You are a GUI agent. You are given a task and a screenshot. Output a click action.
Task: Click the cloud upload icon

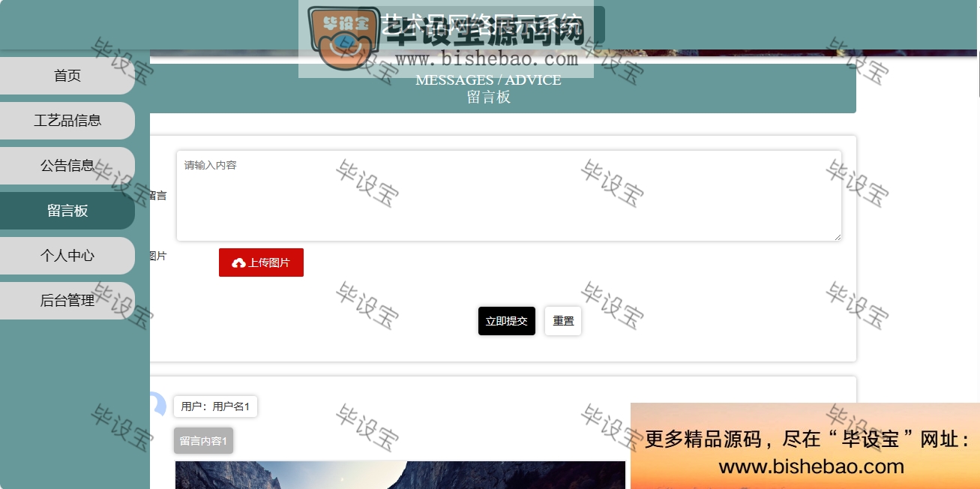pyautogui.click(x=239, y=263)
